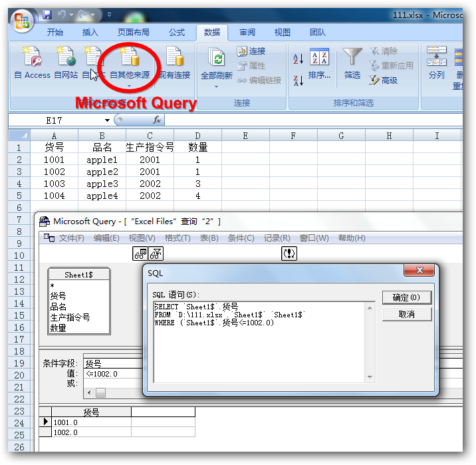The width and height of the screenshot is (476, 465).
Task: Undo the last action
Action: tap(62, 14)
